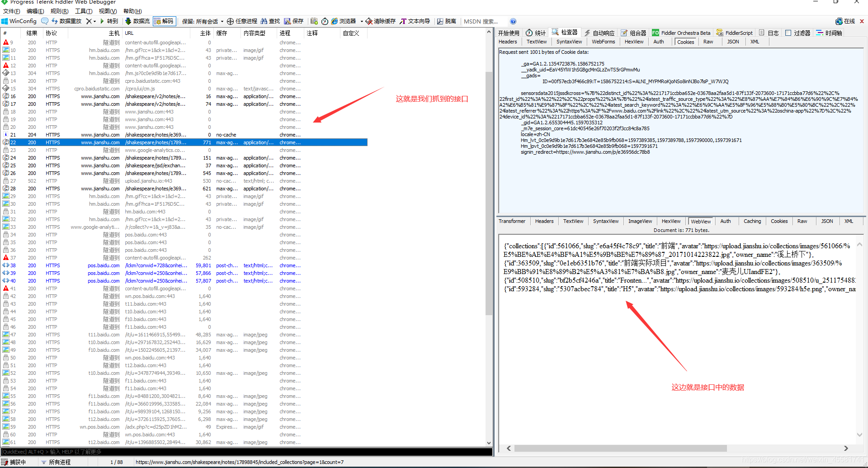Open the 统计 statistics tab
The image size is (868, 468).
(536, 33)
